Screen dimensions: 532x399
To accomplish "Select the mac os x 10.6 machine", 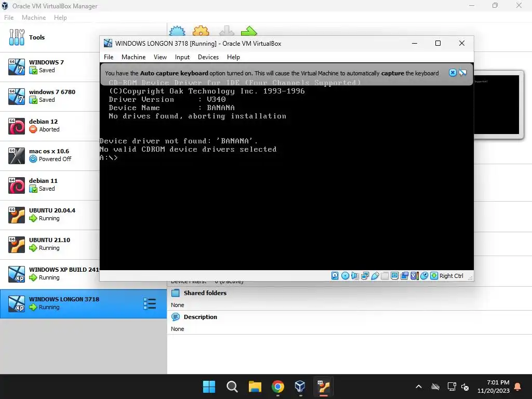I will pos(49,155).
